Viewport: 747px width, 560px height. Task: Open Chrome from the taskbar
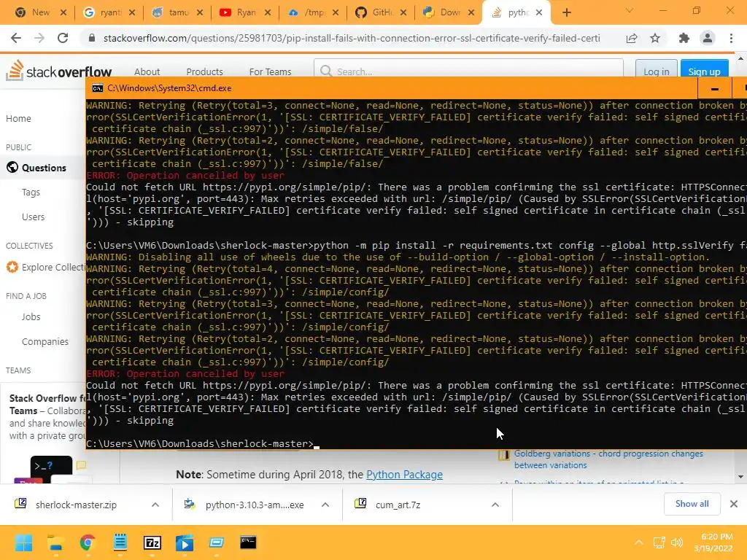point(88,542)
